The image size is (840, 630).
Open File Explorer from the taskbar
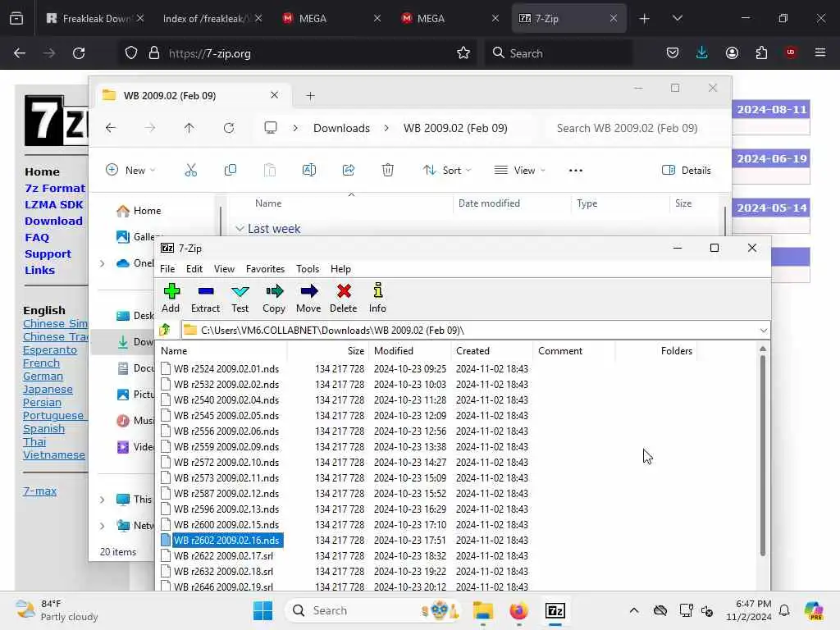click(x=482, y=610)
